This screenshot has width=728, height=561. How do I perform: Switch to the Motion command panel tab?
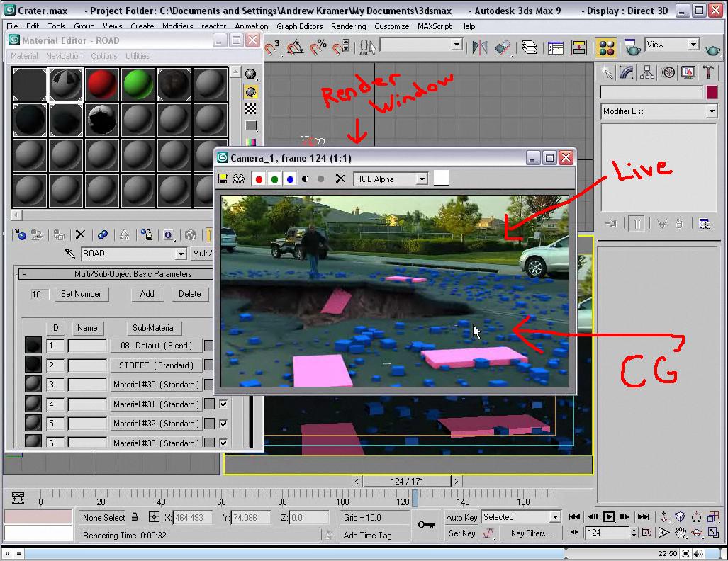point(668,72)
